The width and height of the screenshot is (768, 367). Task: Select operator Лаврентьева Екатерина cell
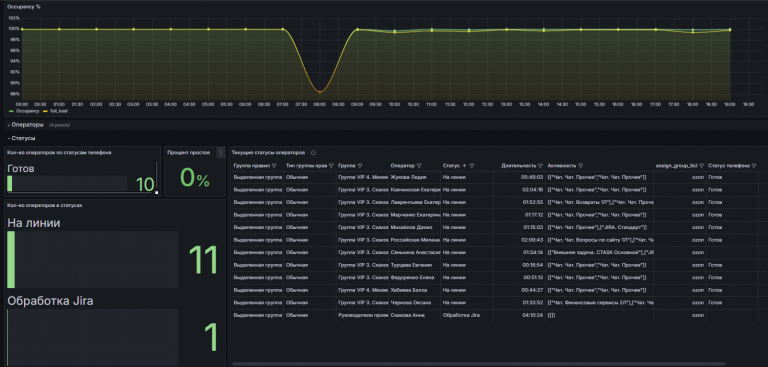[x=414, y=202]
